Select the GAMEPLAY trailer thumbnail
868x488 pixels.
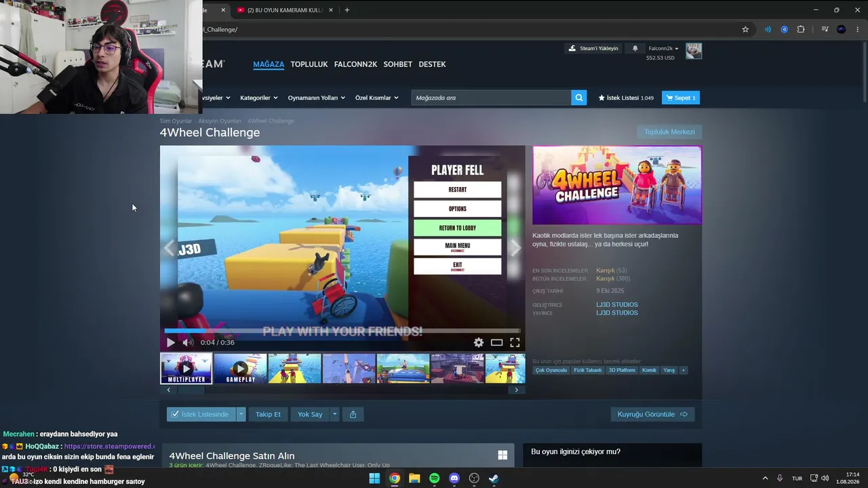pos(240,368)
